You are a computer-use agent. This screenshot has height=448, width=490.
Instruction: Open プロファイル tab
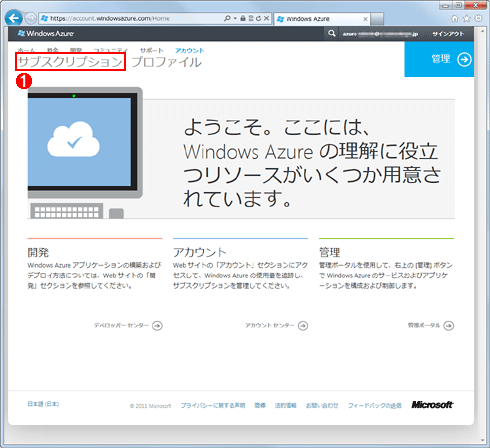coord(167,62)
